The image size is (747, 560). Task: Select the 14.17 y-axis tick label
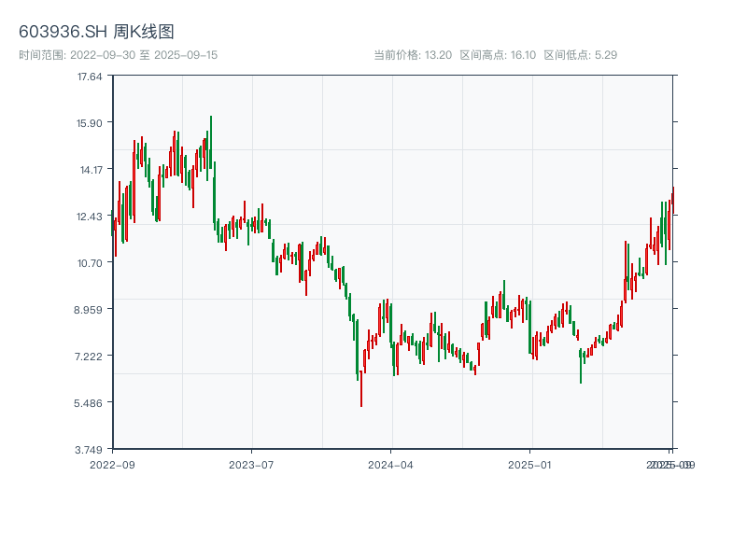point(90,170)
